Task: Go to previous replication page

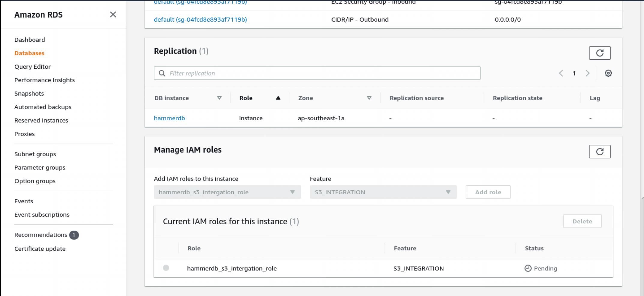Action: (561, 73)
